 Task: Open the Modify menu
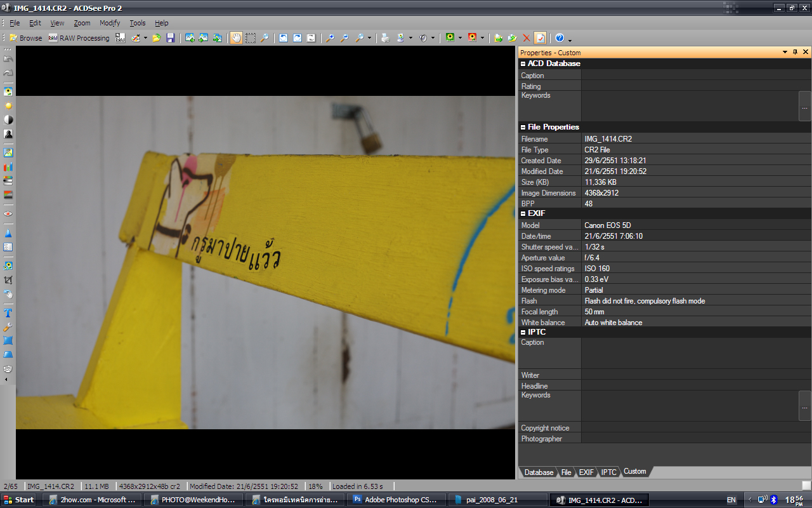(x=109, y=23)
